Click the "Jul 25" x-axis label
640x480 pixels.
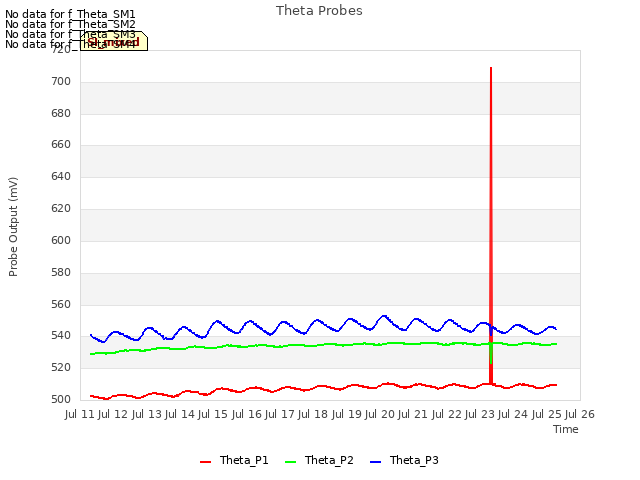pos(547,414)
